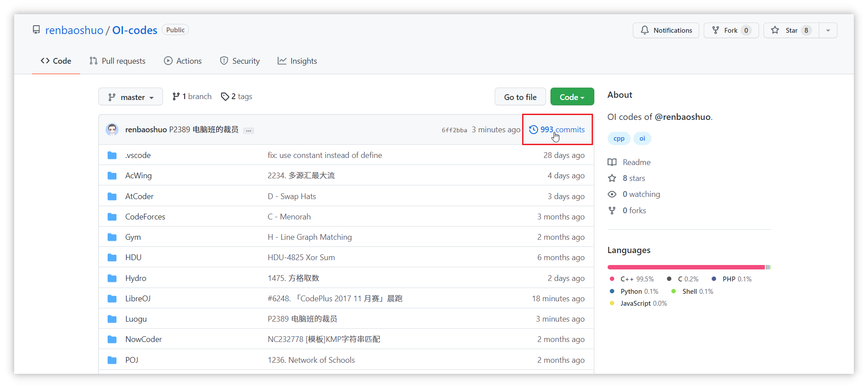
Task: Open the Gym folder name
Action: (133, 237)
